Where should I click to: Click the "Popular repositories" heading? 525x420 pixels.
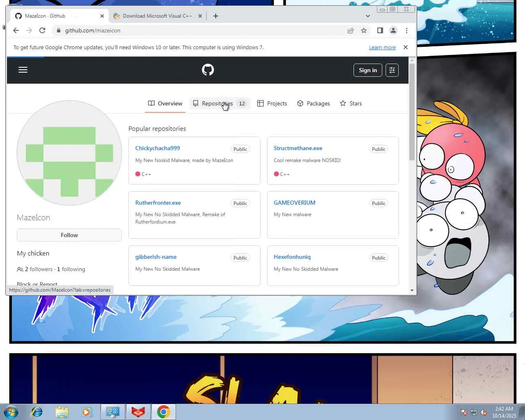[x=157, y=129]
